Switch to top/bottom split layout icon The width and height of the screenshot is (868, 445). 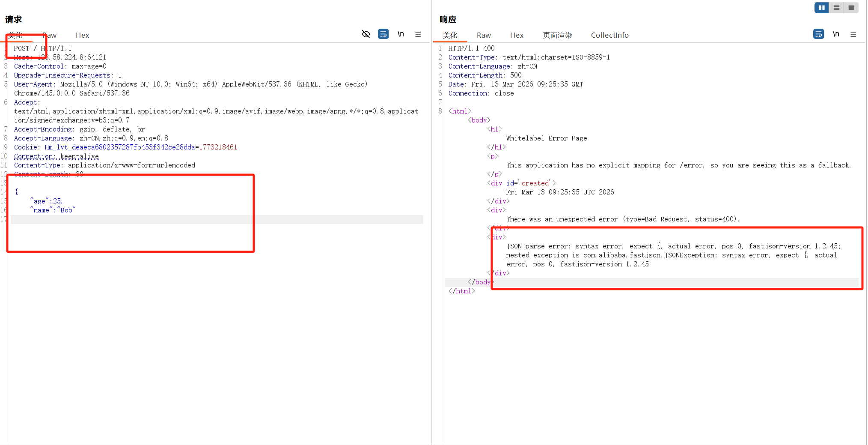coord(836,8)
